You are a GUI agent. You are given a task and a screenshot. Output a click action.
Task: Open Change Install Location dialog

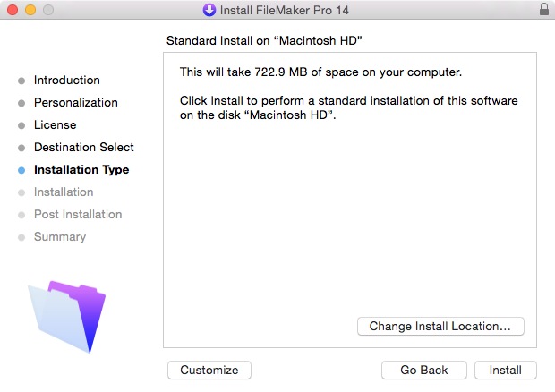440,326
